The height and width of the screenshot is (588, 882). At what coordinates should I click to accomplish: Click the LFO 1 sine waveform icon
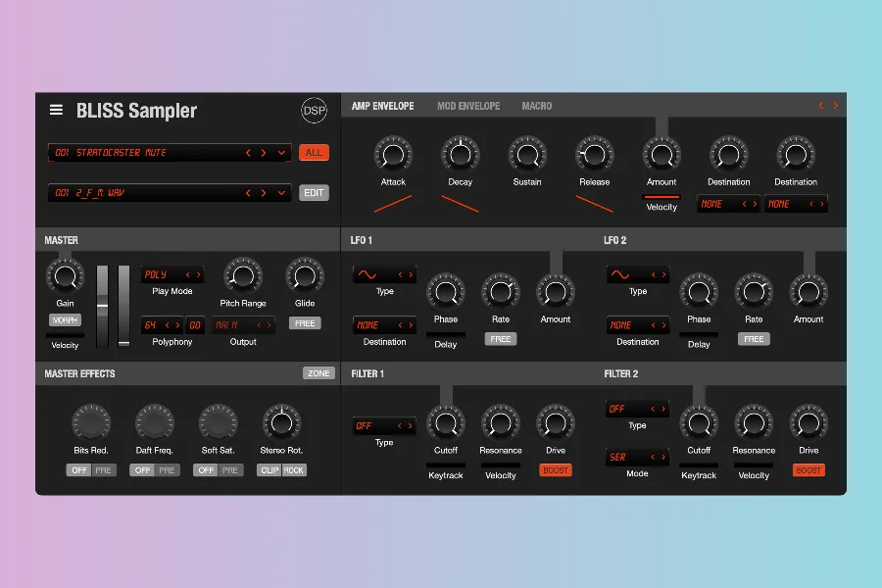tap(367, 275)
